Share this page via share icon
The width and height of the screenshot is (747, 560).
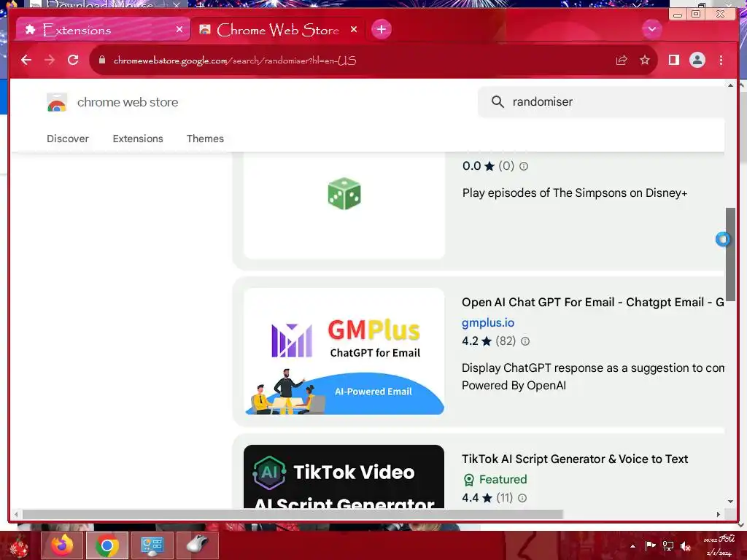[622, 60]
